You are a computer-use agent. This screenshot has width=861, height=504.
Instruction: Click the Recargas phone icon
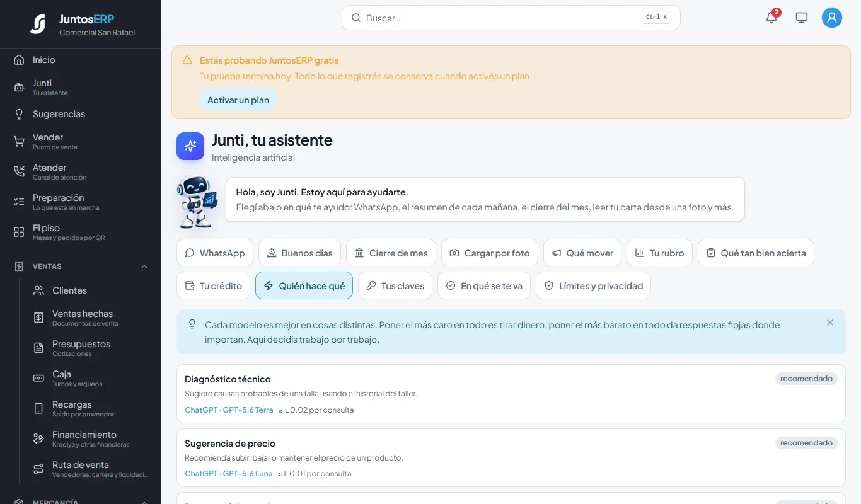(38, 409)
